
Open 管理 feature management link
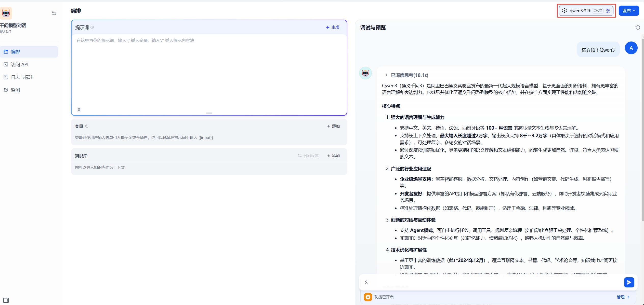click(x=623, y=297)
